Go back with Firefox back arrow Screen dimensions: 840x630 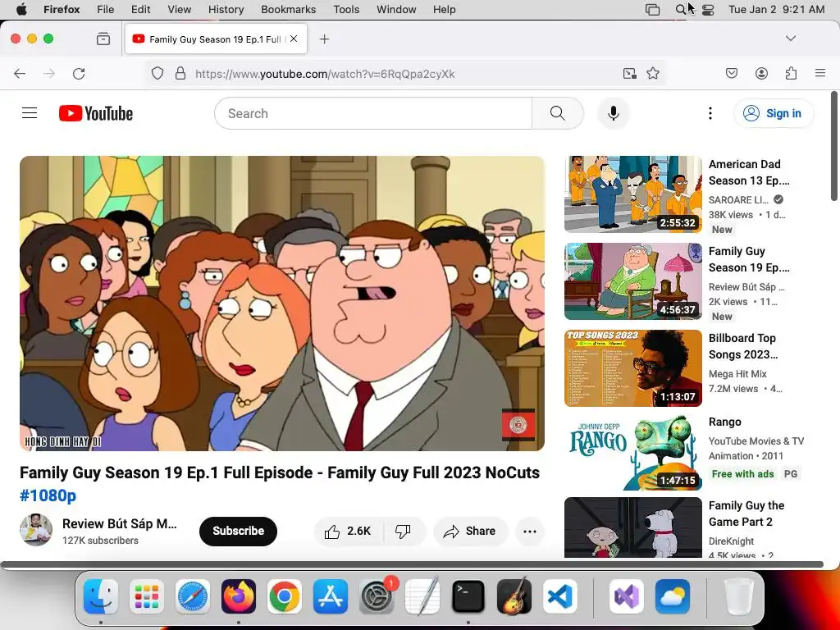[20, 73]
